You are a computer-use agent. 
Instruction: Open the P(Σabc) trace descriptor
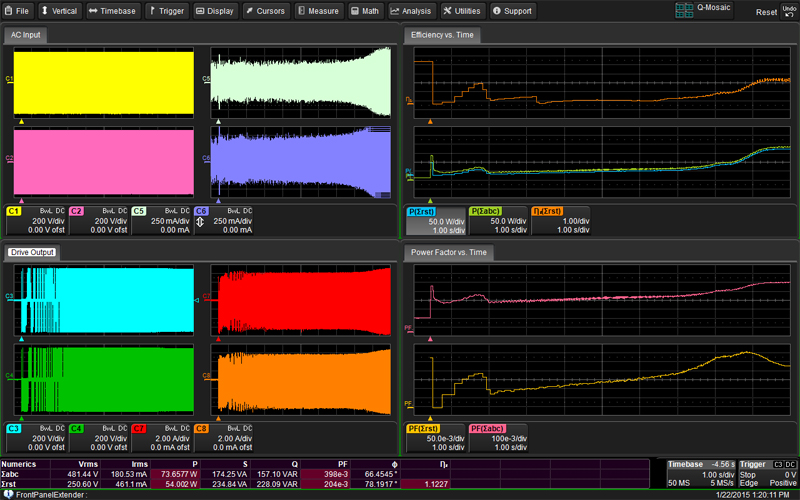[498, 220]
